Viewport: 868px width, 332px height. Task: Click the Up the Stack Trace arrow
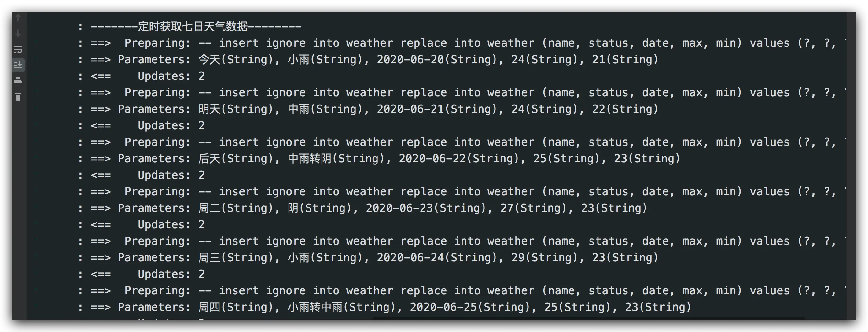coord(18,17)
